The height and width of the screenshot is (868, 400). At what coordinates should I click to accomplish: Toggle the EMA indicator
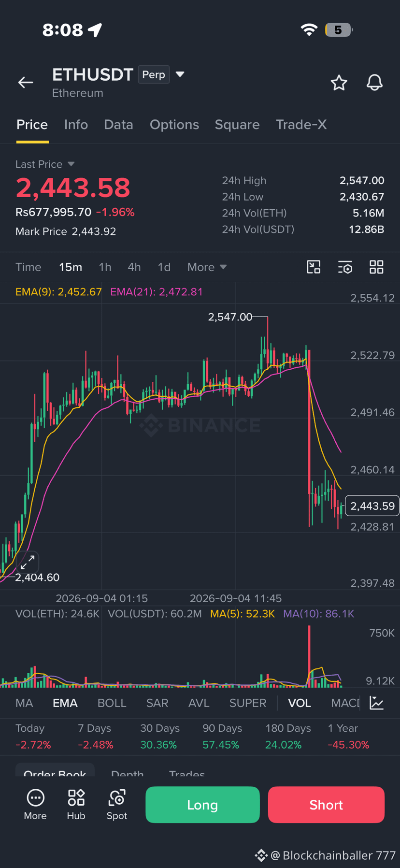click(65, 703)
